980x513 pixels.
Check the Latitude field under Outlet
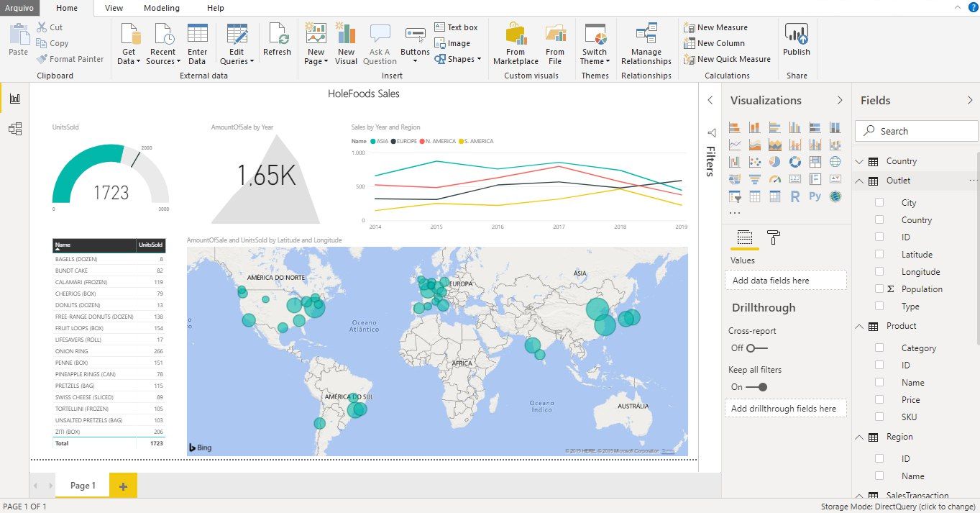(x=879, y=255)
